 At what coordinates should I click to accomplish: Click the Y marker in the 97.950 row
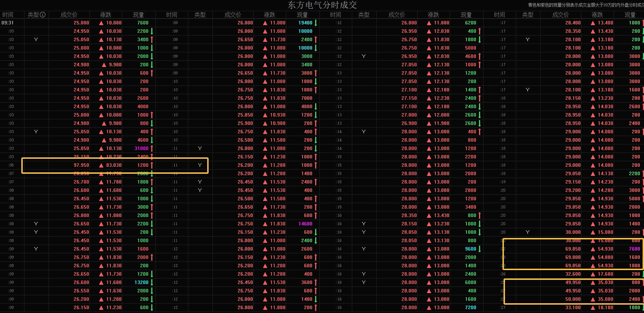coord(200,165)
